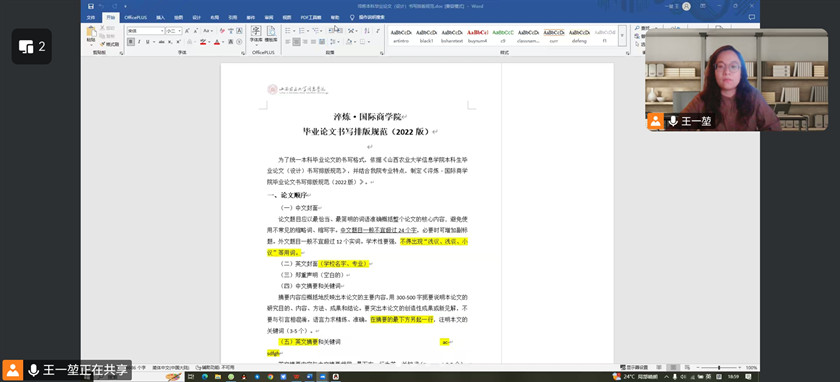Click the Paste clipboard icon
The width and height of the screenshot is (840, 382).
tap(92, 34)
